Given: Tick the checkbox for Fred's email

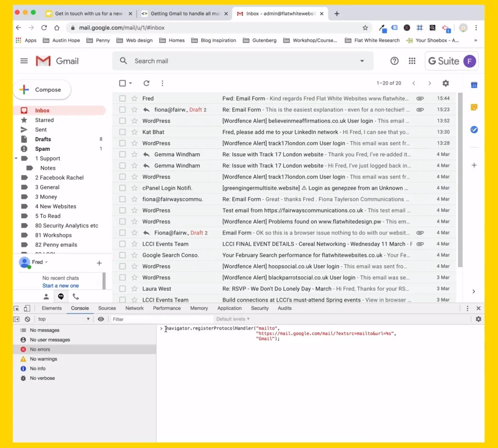Looking at the screenshot, I should tap(123, 99).
